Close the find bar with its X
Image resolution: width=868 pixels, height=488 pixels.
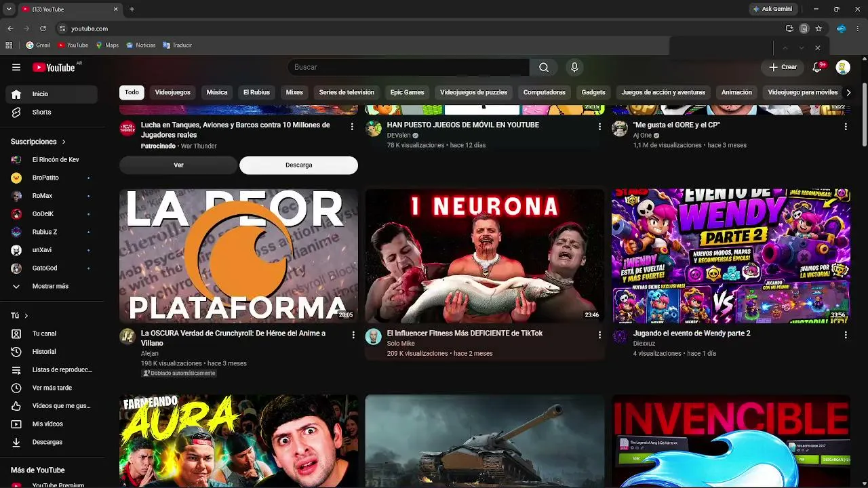pos(818,48)
